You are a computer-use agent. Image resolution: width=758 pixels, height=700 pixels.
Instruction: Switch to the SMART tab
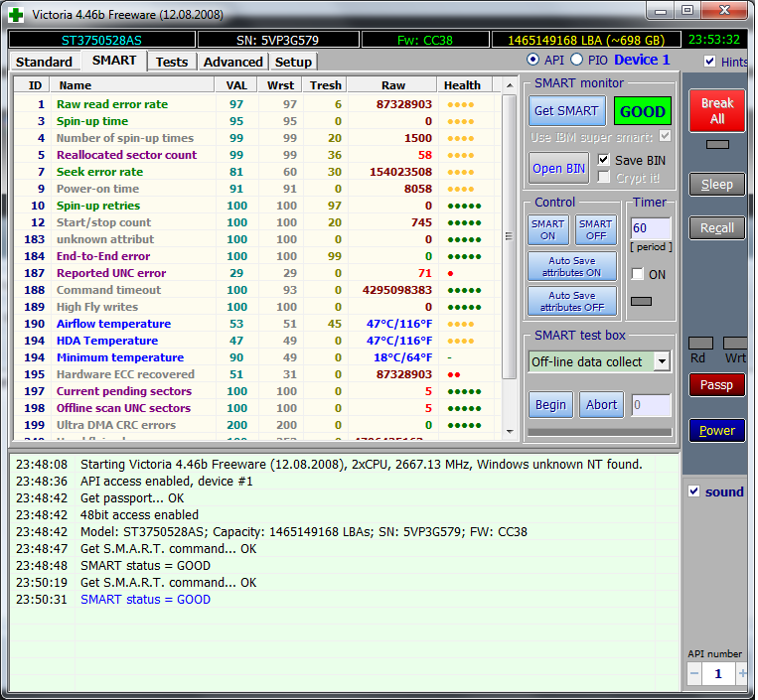114,61
